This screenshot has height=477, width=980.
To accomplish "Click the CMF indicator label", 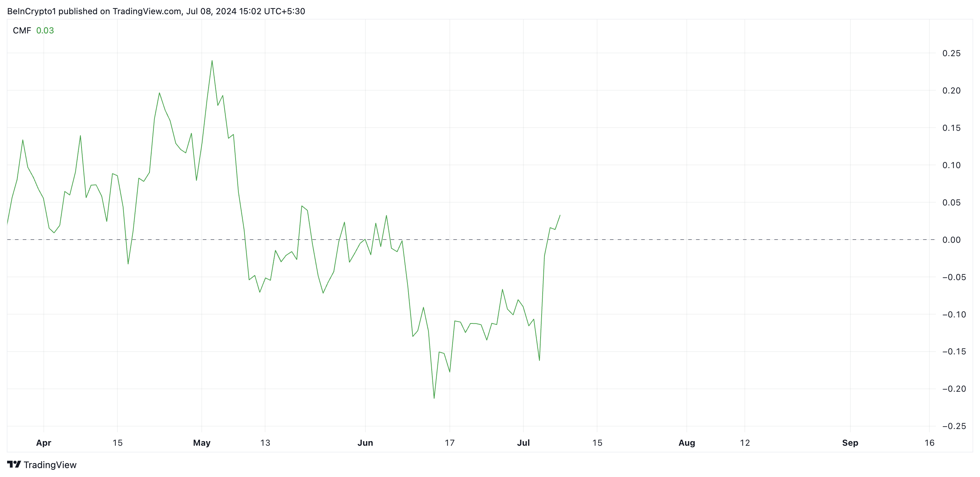I will (22, 31).
